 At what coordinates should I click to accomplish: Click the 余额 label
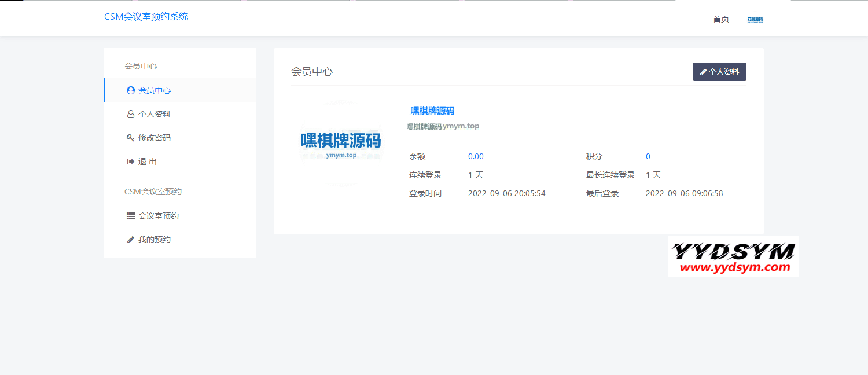(x=417, y=156)
